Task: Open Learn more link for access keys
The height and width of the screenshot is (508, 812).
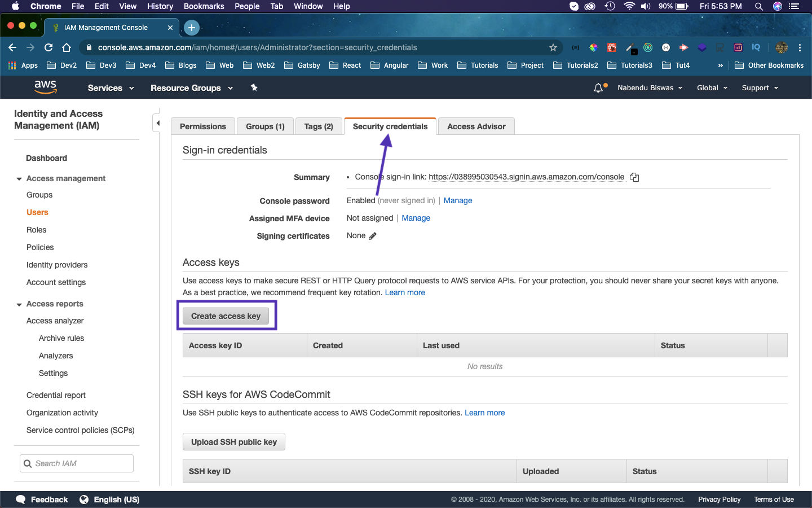Action: coord(405,292)
